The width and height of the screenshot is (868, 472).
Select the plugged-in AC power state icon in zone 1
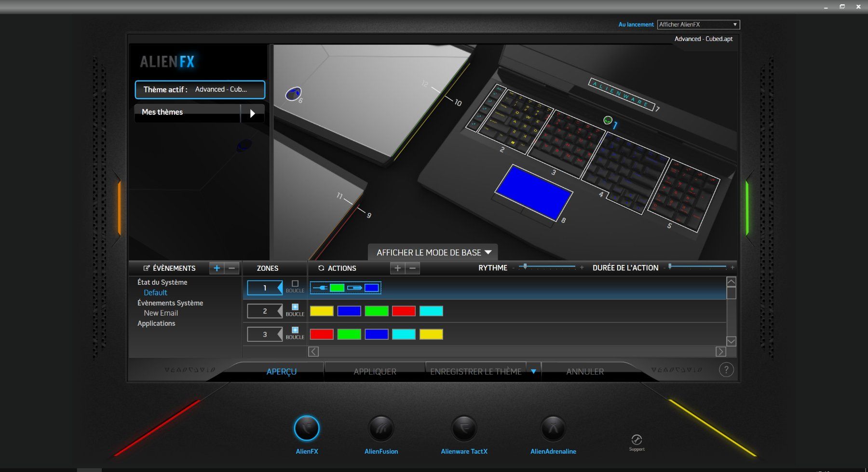tap(320, 288)
